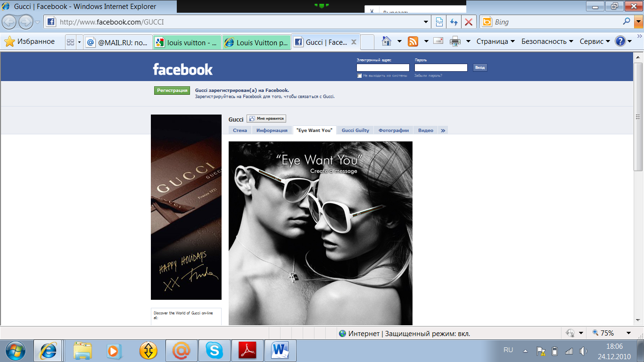Open the Gucci Guilty page tab
The image size is (644, 362).
click(355, 130)
